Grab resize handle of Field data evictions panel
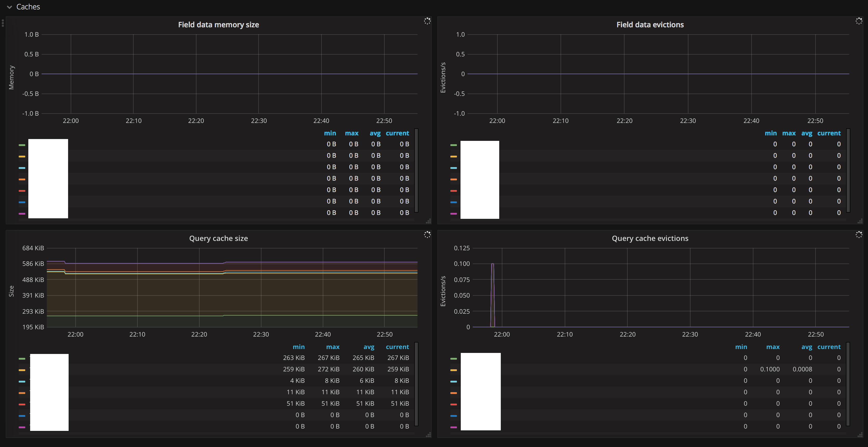This screenshot has width=868, height=447. [x=860, y=221]
